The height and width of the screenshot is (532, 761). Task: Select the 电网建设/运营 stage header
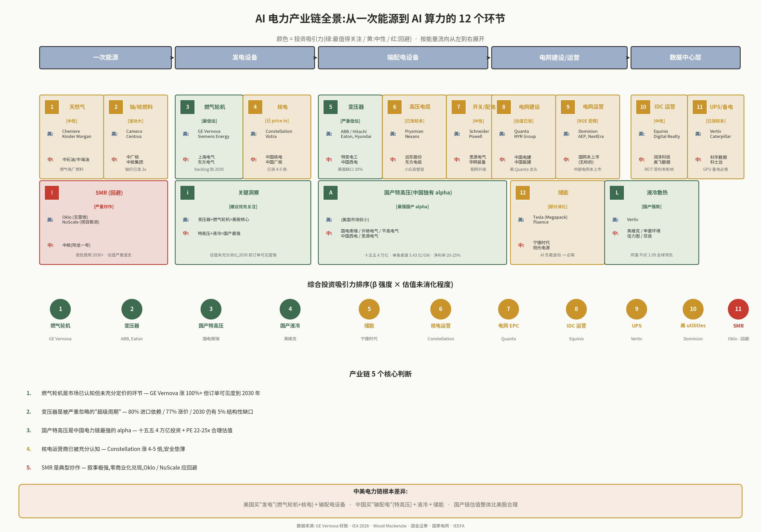pyautogui.click(x=560, y=58)
